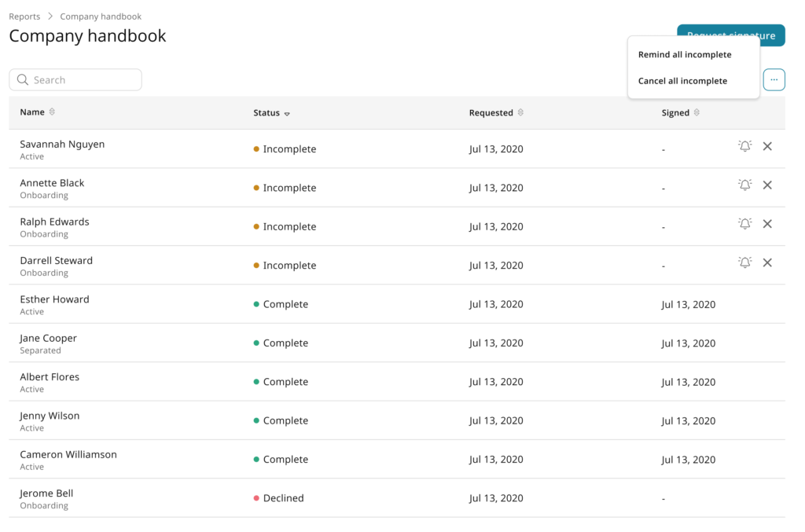Screen dimensions: 805x532
Task: Sort table by Name column arrows
Action: click(52, 112)
